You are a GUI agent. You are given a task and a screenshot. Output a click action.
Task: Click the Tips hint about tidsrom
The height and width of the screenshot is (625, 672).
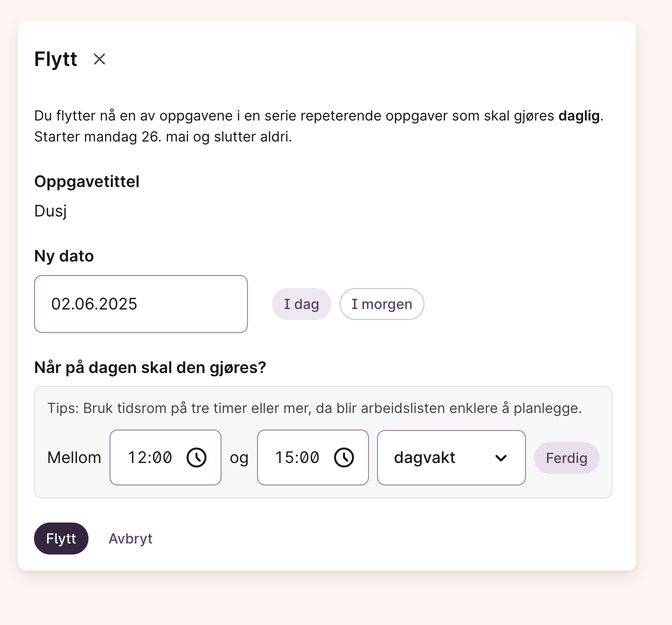[314, 408]
